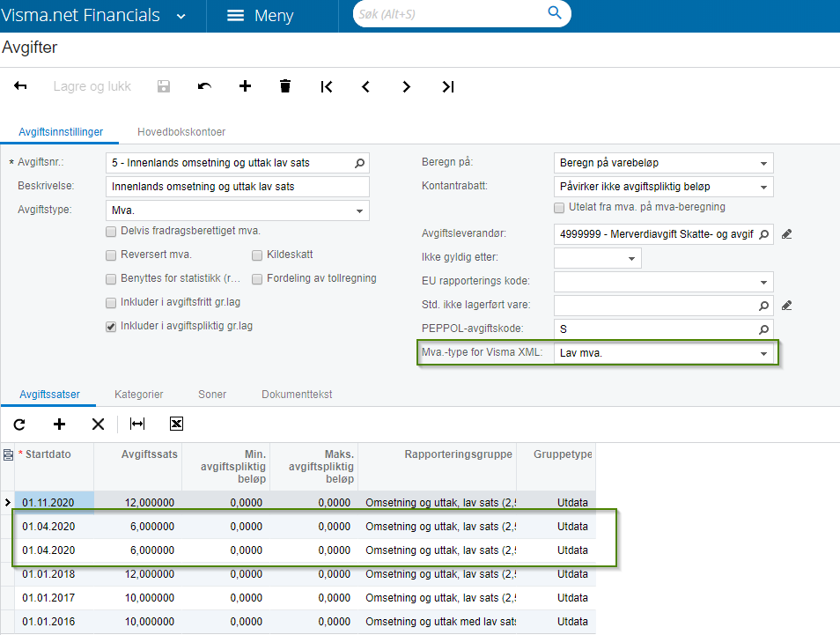Uncheck Inkluder i avgiftspliktig gr.lag

click(x=111, y=327)
